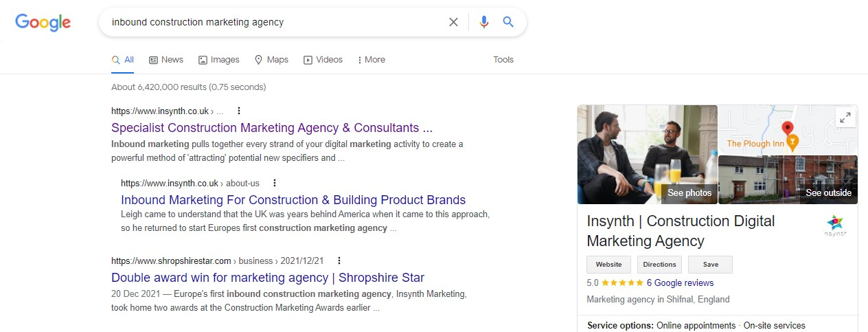Open Specialist Construction Marketing Agency & Consultants link
This screenshot has height=332, width=868.
[272, 128]
